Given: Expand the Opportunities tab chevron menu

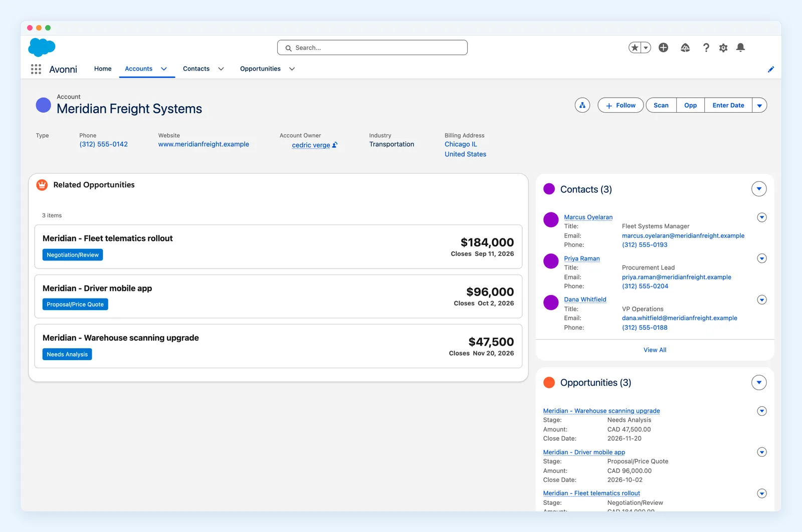Looking at the screenshot, I should coord(292,69).
